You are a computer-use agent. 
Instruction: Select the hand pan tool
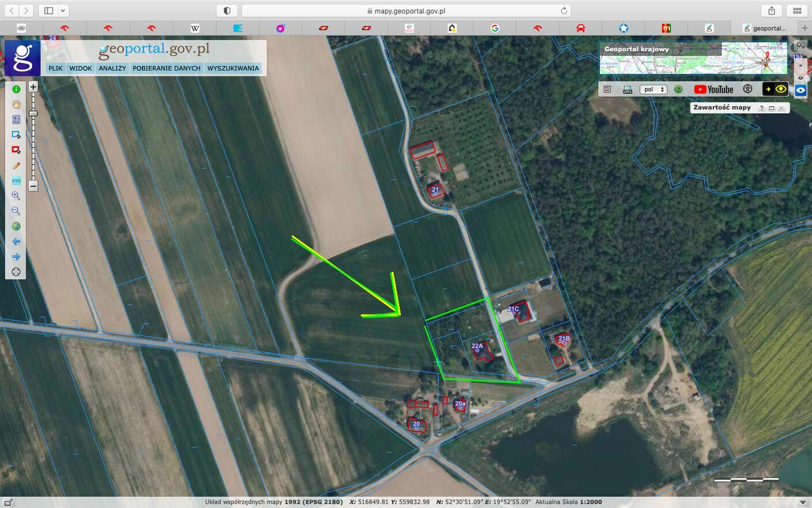[16, 104]
